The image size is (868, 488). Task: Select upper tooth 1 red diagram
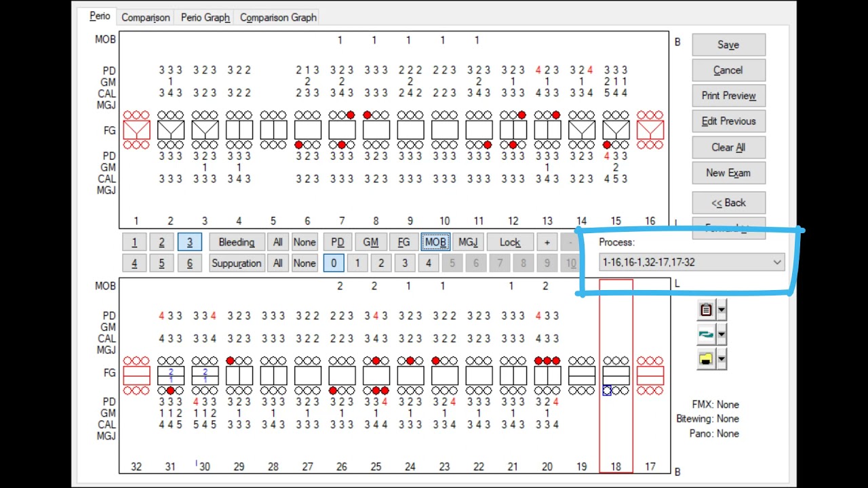pos(136,130)
